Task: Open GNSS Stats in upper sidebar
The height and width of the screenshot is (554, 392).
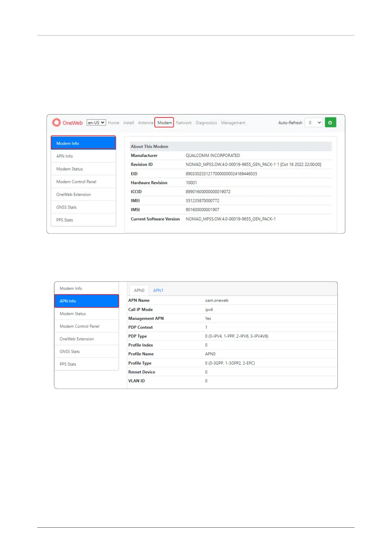Action: click(83, 207)
